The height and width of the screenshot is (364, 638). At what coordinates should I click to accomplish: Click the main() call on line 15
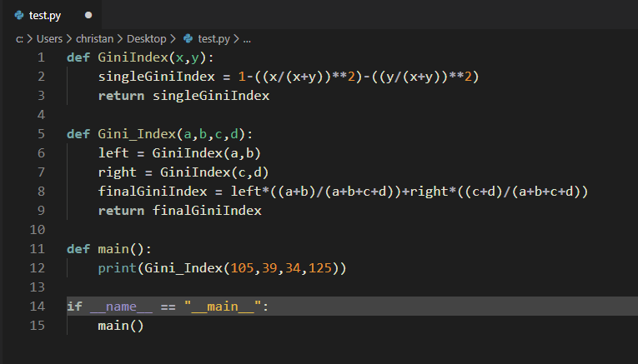121,326
